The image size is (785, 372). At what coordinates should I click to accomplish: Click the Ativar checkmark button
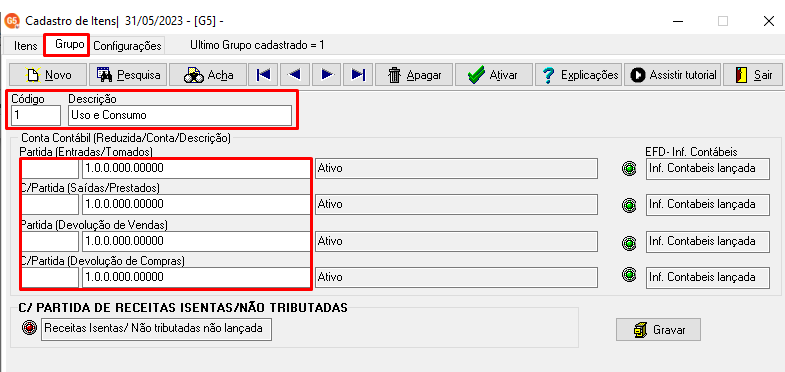tap(494, 75)
